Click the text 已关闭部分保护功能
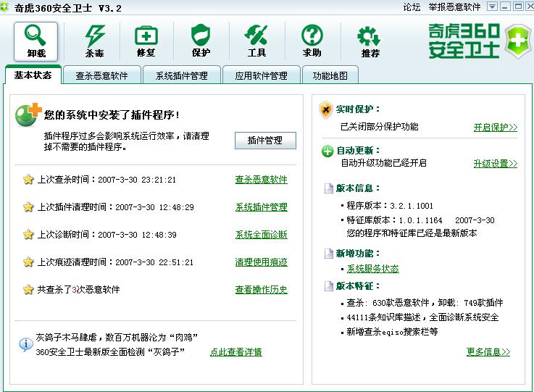 pos(380,127)
